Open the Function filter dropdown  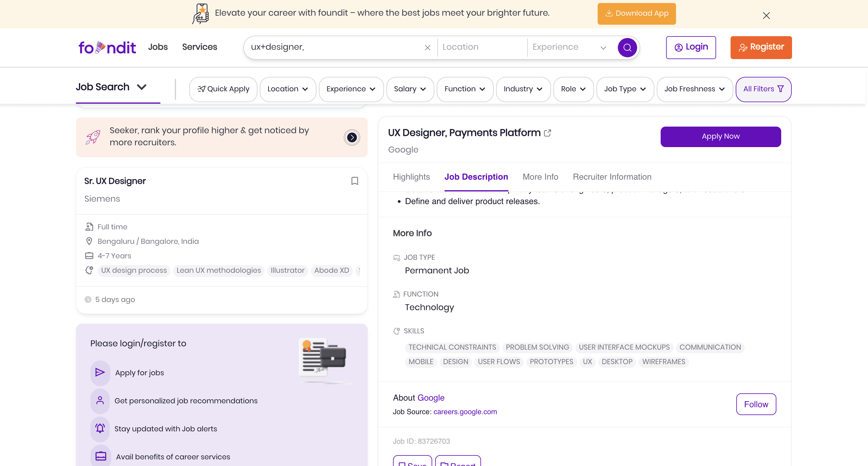pos(465,89)
